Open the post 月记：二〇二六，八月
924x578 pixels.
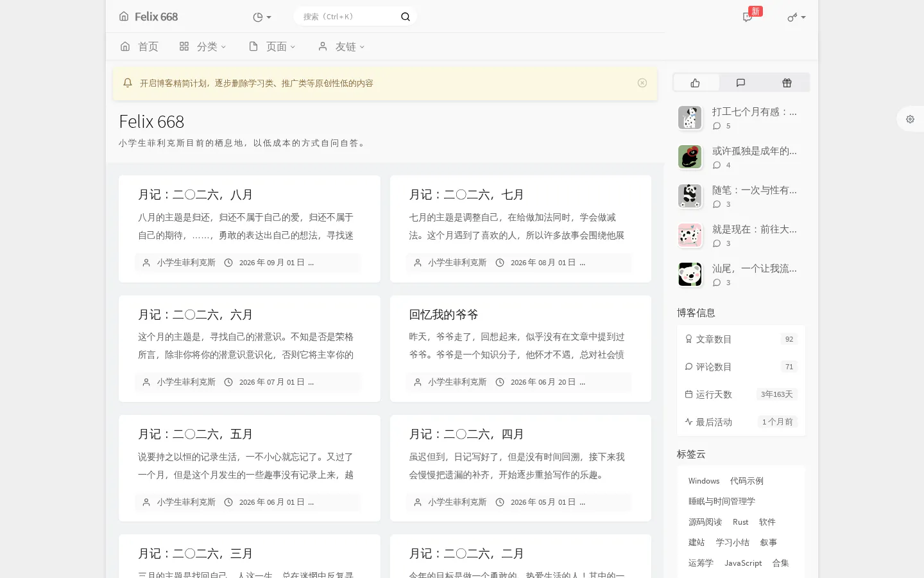[196, 195]
